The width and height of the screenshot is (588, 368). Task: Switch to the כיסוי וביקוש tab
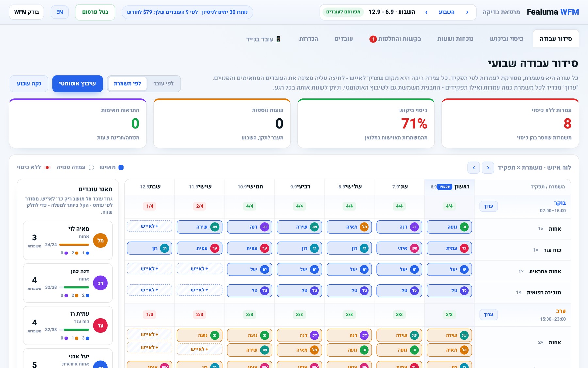click(x=506, y=39)
